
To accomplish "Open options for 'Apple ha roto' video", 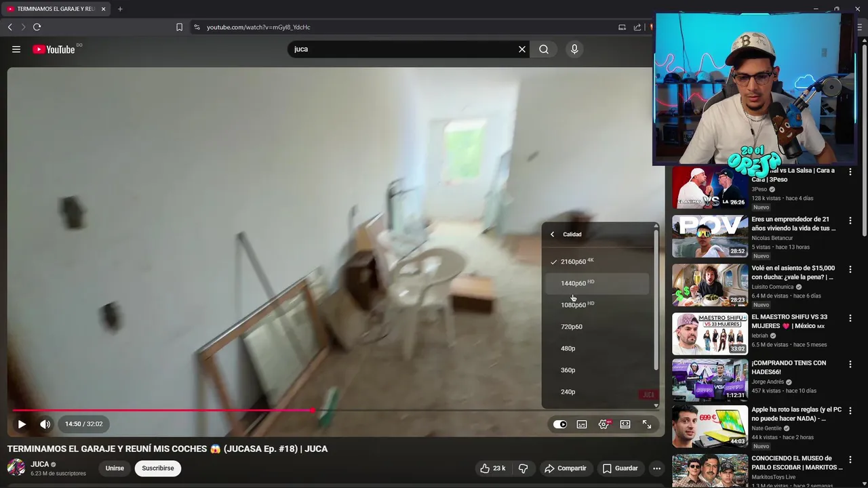I will click(850, 411).
